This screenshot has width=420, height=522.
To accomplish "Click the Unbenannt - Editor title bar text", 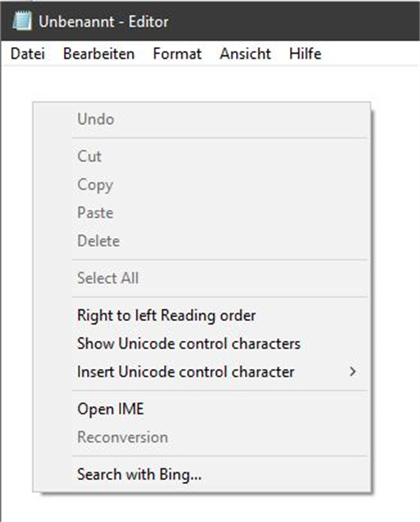I will (x=104, y=22).
